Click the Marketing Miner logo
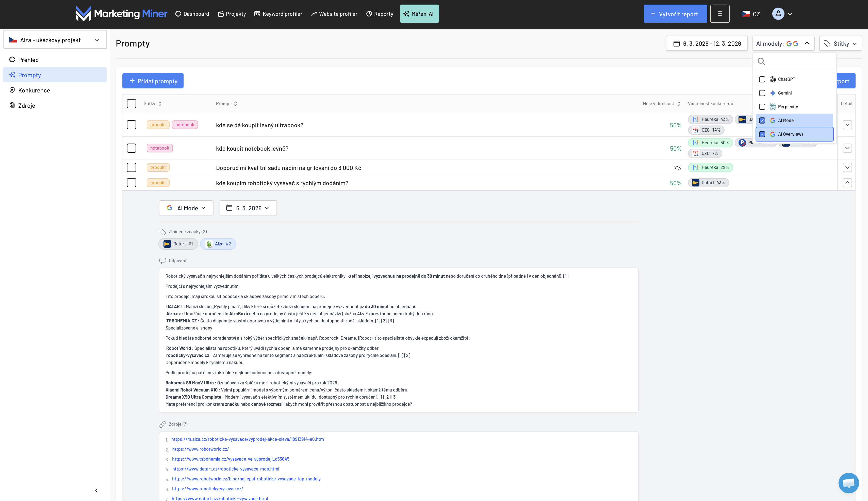Image resolution: width=868 pixels, height=501 pixels. 121,14
